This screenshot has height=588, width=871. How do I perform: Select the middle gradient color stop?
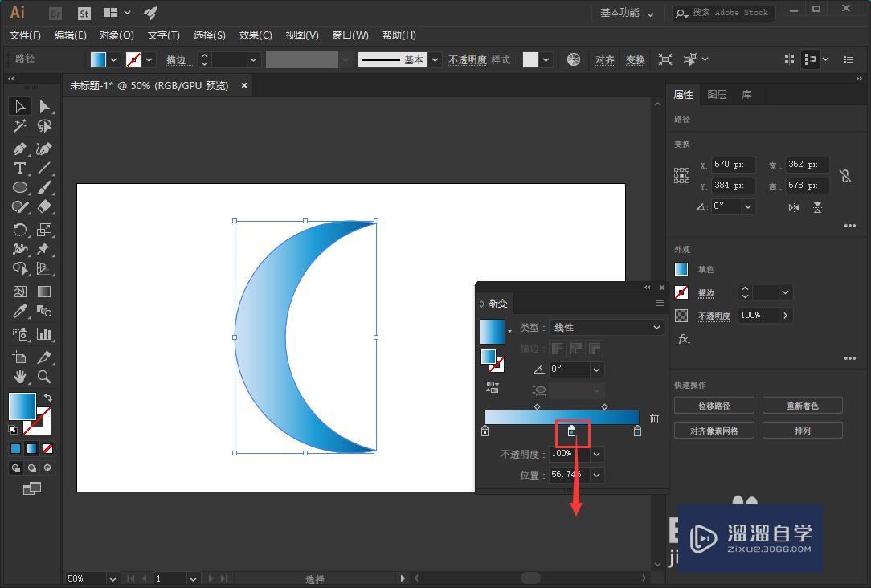point(572,432)
